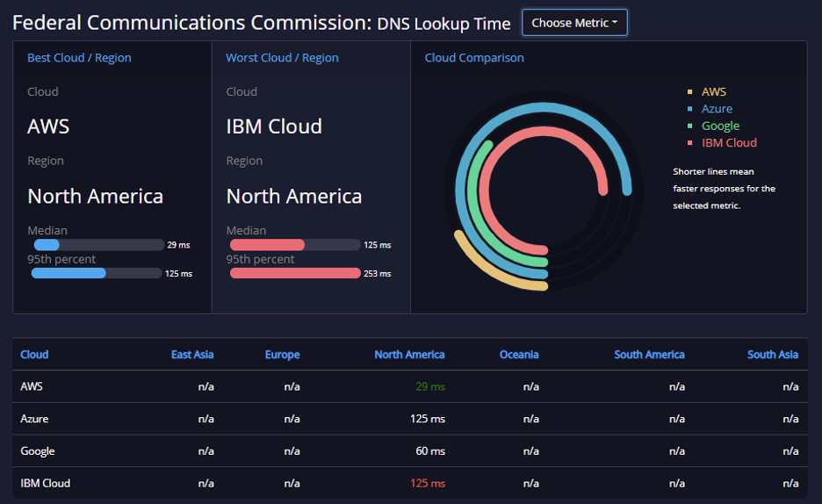Image resolution: width=822 pixels, height=504 pixels.
Task: Click IBM Cloud as worst cloud name
Action: (x=274, y=126)
